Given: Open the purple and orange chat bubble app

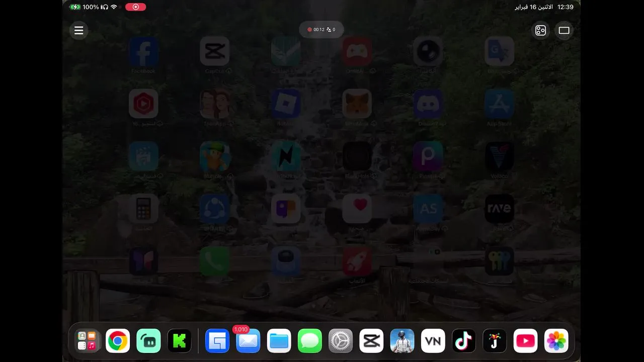Looking at the screenshot, I should point(286,208).
